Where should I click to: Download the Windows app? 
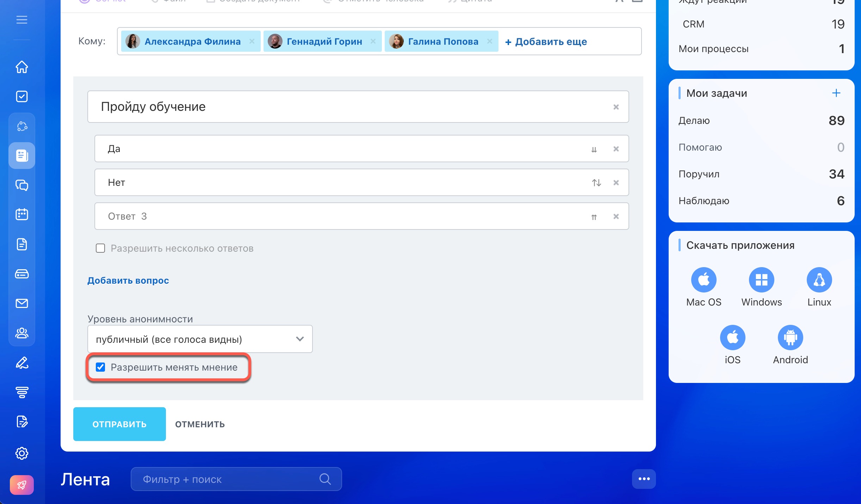[x=762, y=280]
